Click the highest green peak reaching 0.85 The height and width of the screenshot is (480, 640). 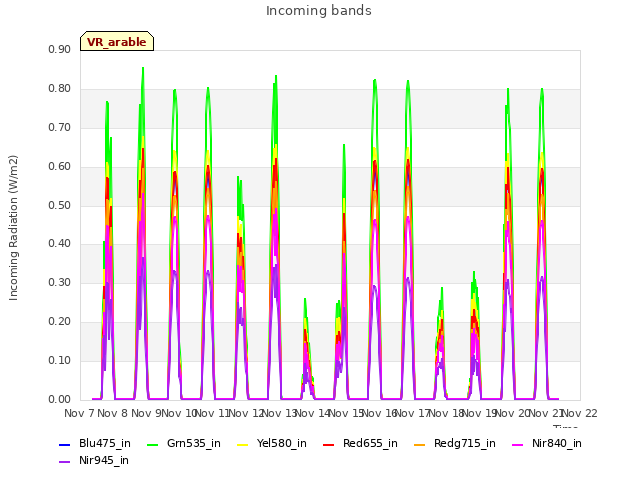coord(143,69)
